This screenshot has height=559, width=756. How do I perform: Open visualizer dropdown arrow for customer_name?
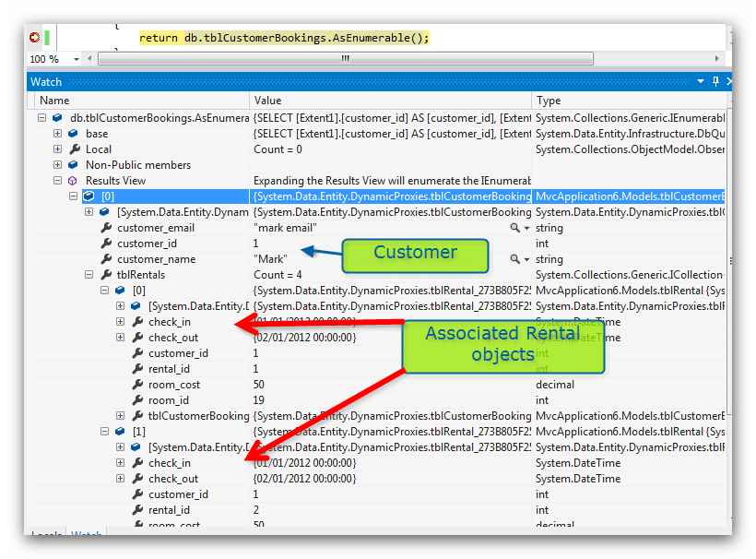[526, 259]
